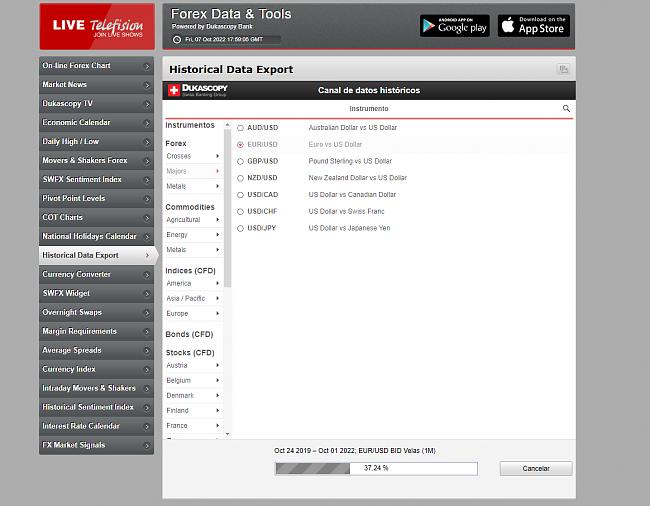The width and height of the screenshot is (650, 506).
Task: Click the Google Play store badge
Action: (x=454, y=26)
